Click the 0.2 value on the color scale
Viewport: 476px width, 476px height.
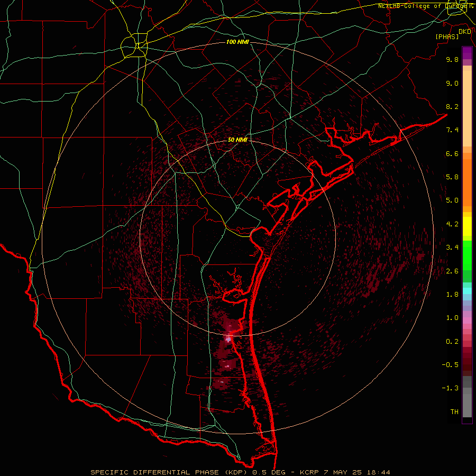[452, 342]
